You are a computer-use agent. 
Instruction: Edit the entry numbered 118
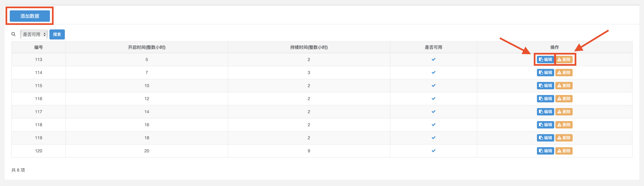[x=545, y=125]
